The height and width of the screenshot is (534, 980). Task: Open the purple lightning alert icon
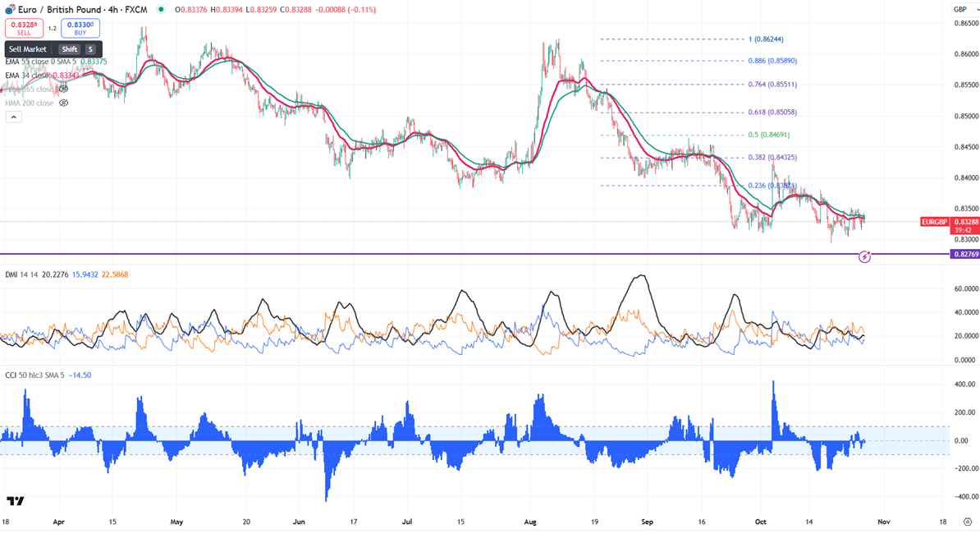tap(864, 256)
